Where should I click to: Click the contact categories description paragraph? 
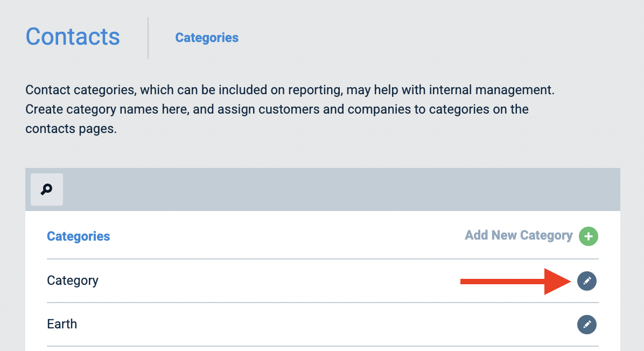pos(290,109)
